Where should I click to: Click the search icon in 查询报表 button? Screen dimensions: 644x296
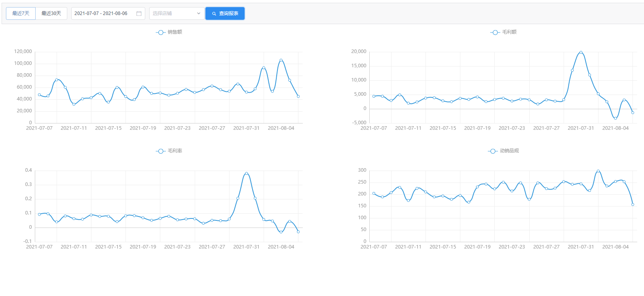tap(214, 13)
